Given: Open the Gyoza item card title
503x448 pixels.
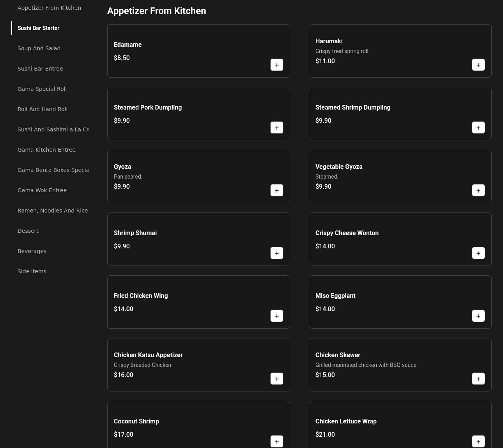Looking at the screenshot, I should [x=122, y=166].
